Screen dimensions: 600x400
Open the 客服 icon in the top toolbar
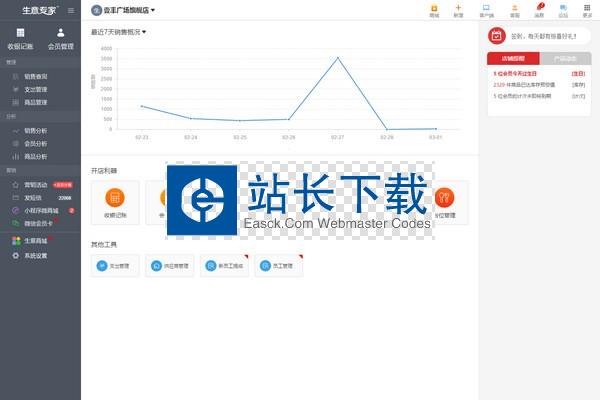[x=515, y=11]
